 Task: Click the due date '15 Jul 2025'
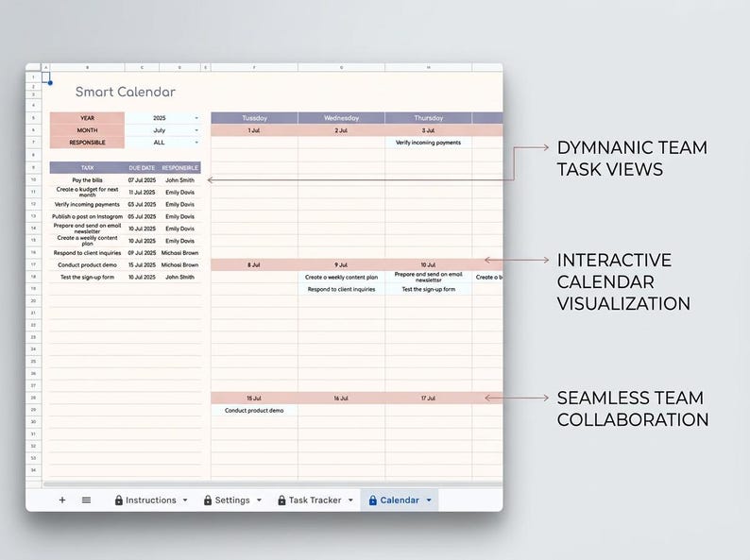142,265
